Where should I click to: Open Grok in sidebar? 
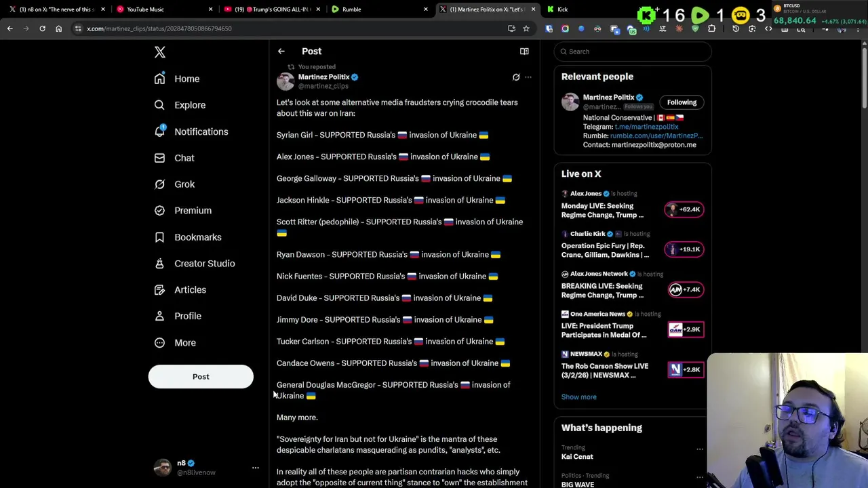point(174,184)
